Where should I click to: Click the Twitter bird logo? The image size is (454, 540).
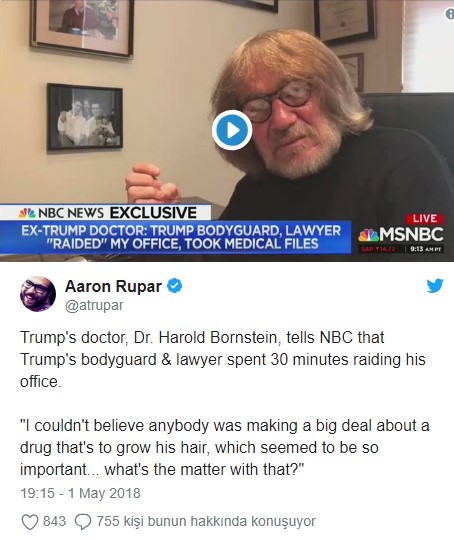coord(435,286)
